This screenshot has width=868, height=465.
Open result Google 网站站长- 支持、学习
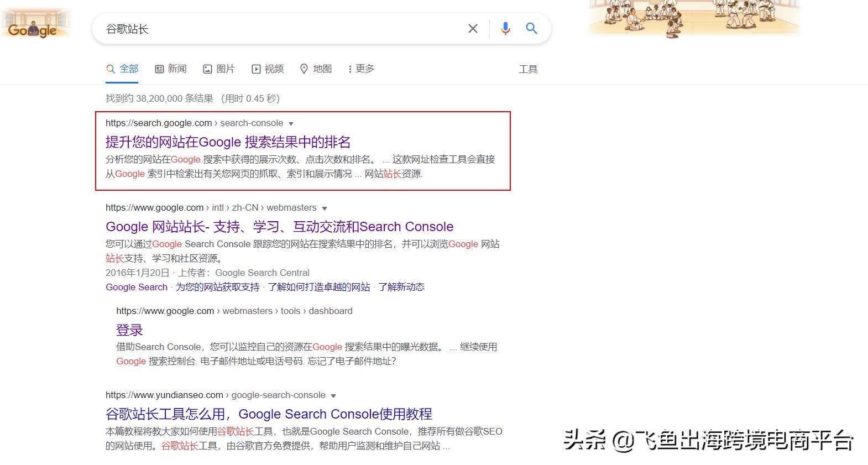279,227
